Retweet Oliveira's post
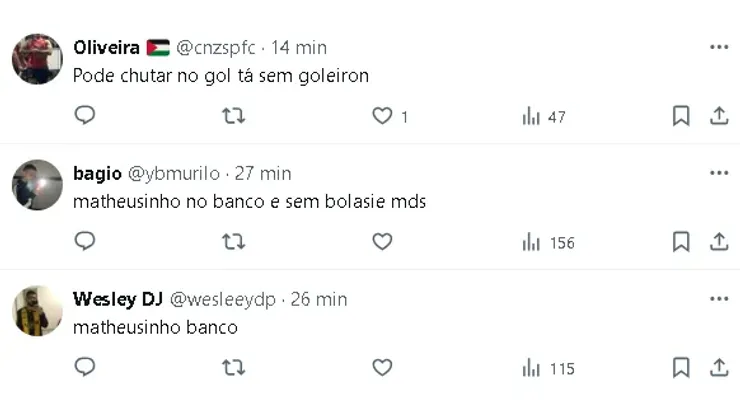The image size is (740, 416). [x=234, y=116]
